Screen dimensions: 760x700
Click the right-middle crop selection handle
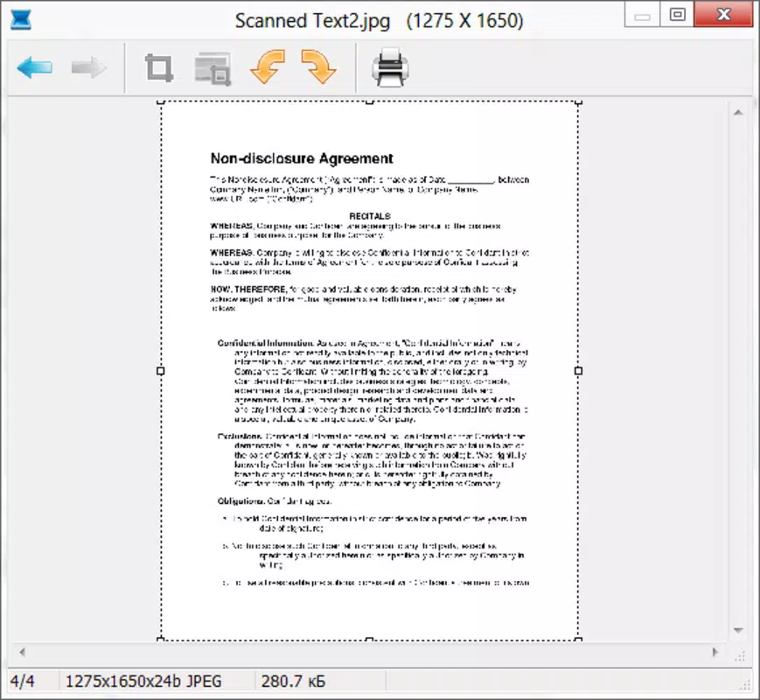tap(578, 371)
